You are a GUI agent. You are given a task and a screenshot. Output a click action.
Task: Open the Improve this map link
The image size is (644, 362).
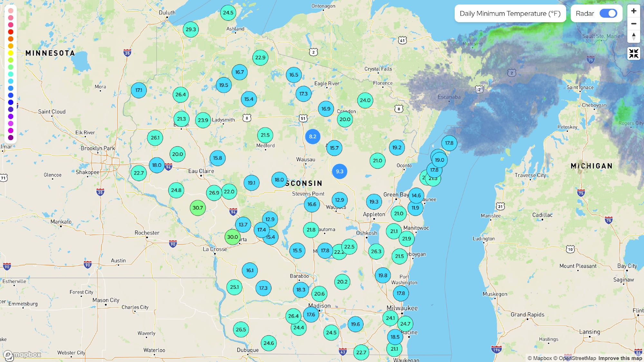(x=620, y=358)
